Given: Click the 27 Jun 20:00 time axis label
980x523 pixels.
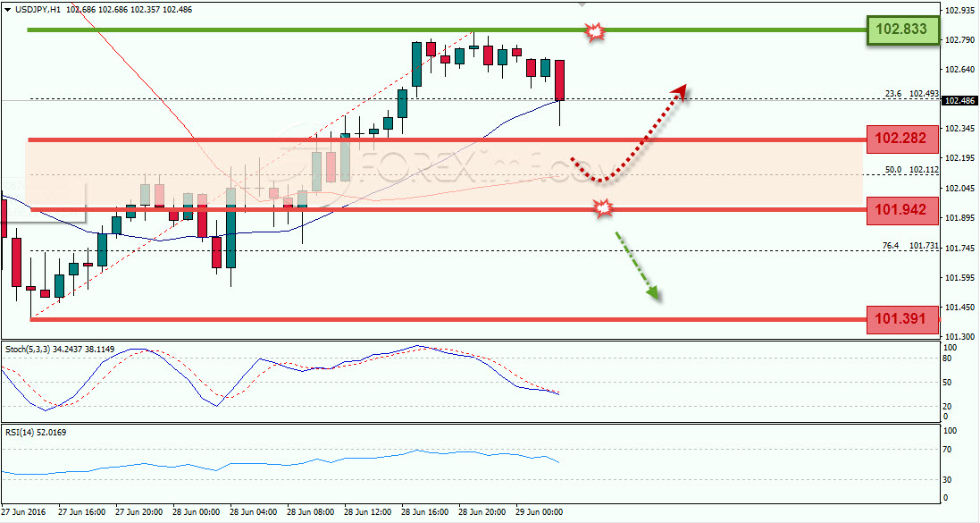Looking at the screenshot, I should [x=138, y=511].
